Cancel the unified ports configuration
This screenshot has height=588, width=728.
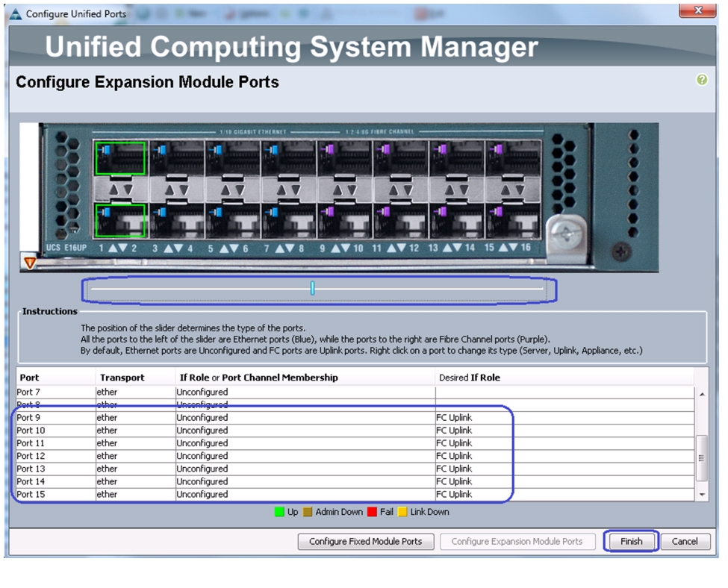point(685,542)
